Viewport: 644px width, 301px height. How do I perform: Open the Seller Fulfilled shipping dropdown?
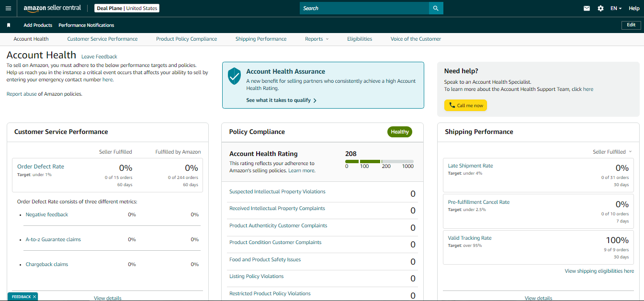coord(612,152)
